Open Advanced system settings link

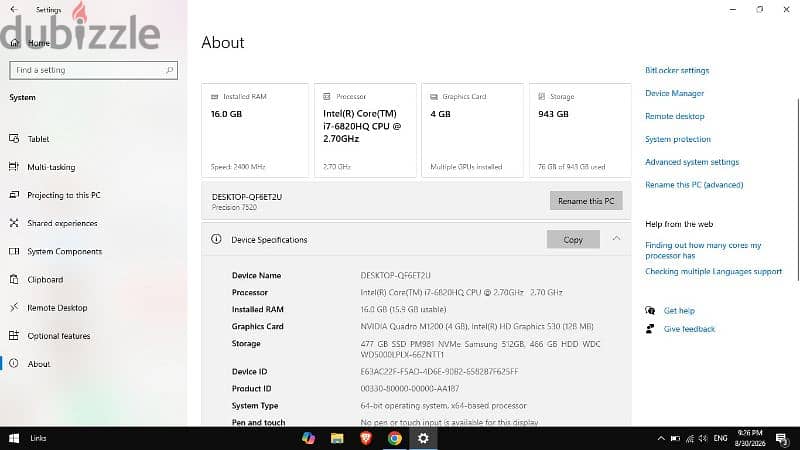point(692,162)
